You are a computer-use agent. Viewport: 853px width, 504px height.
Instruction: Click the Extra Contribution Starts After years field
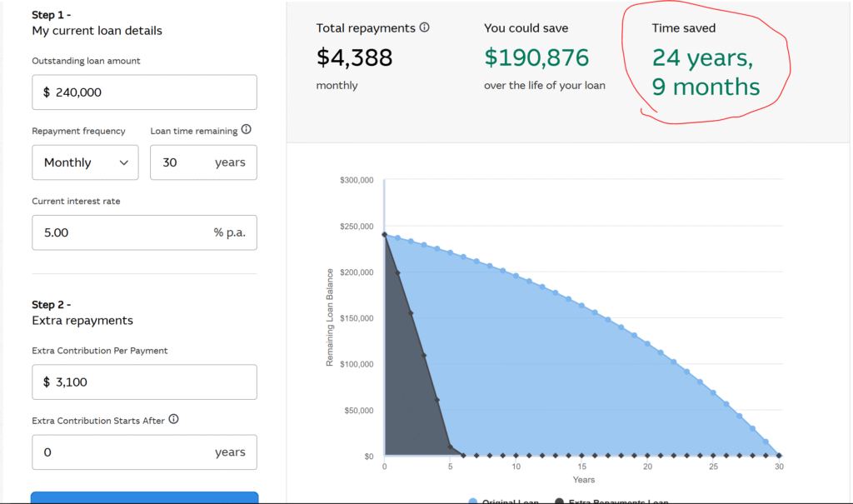pos(144,452)
